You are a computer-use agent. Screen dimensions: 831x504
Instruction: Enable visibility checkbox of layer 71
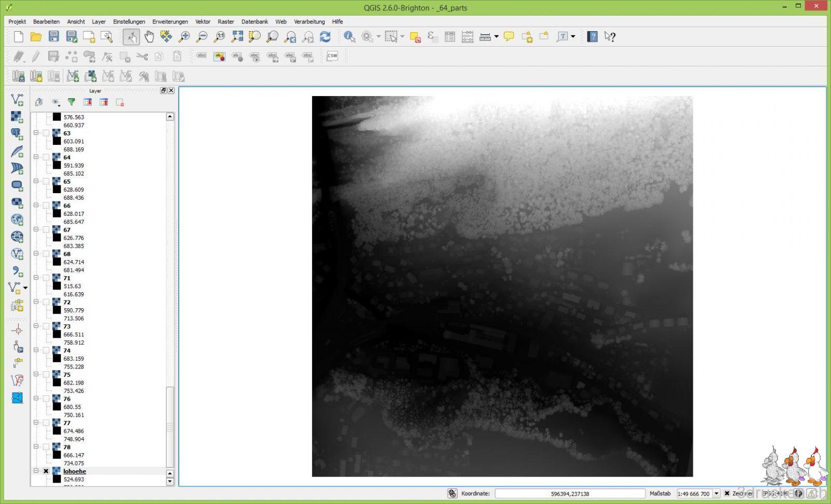click(x=46, y=278)
